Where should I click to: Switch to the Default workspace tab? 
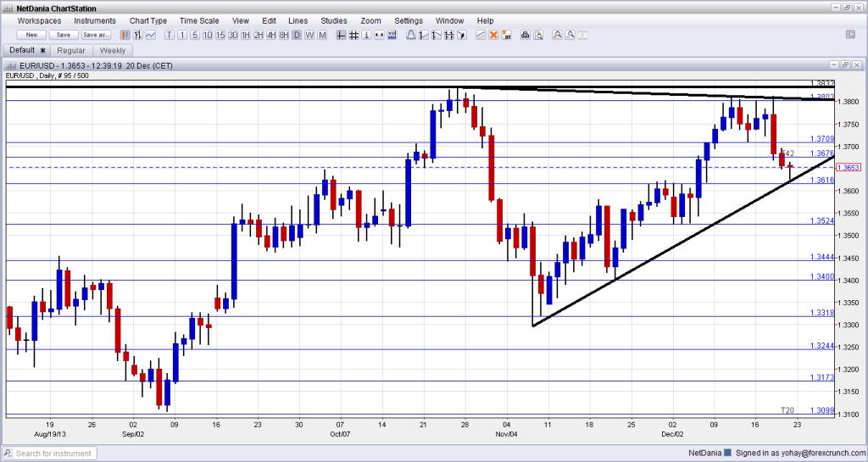coord(27,50)
